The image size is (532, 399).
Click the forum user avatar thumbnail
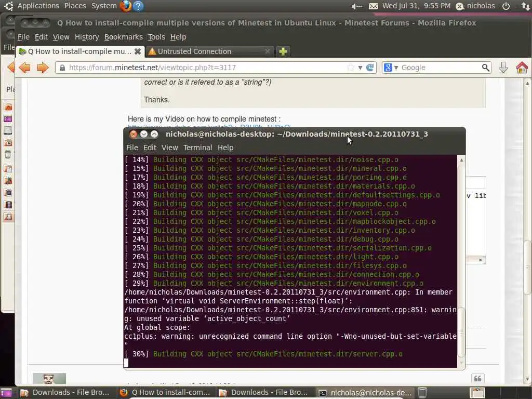click(x=49, y=379)
